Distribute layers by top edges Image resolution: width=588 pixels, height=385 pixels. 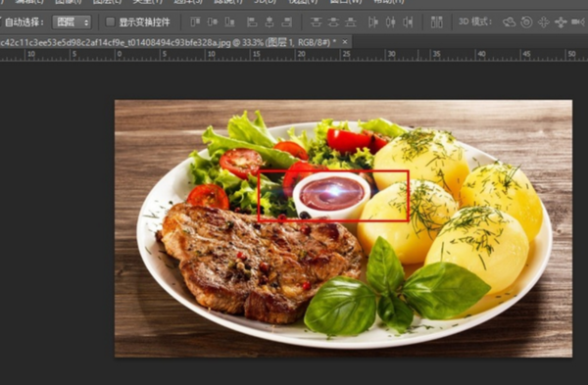[x=317, y=23]
